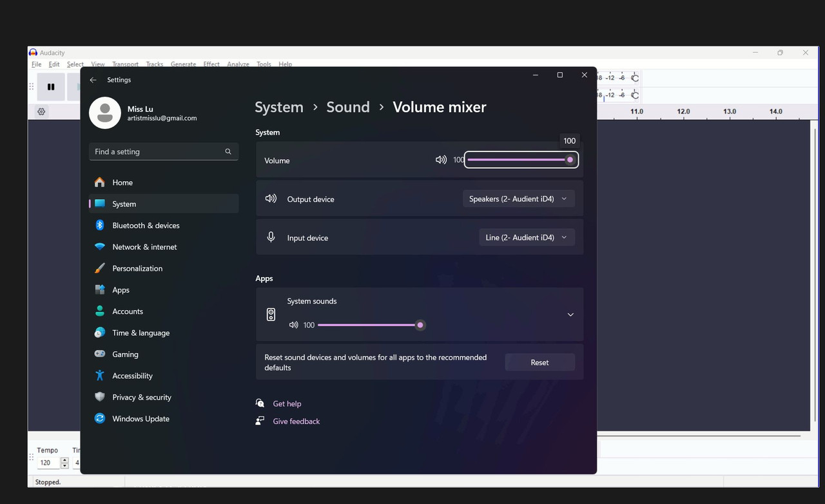This screenshot has width=825, height=504.
Task: Open Time & language settings
Action: pyautogui.click(x=164, y=333)
